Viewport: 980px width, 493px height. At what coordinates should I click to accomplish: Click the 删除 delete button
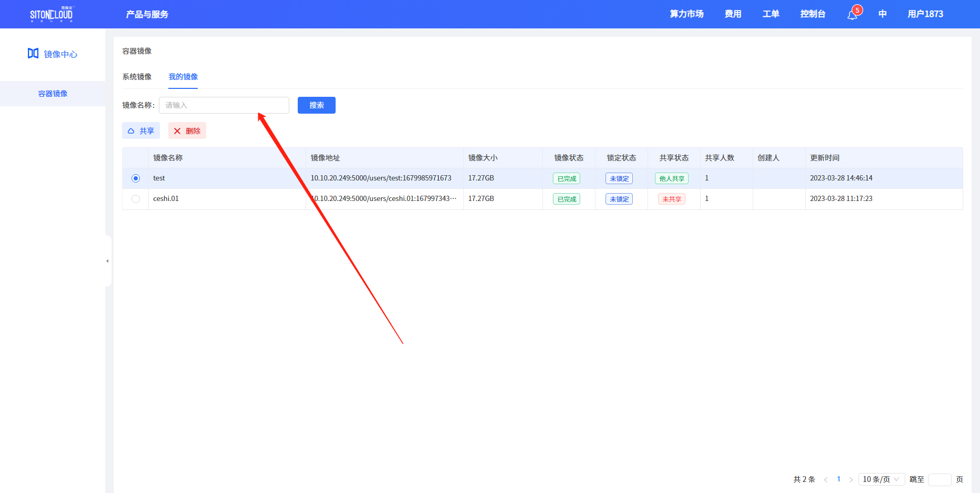click(x=187, y=131)
